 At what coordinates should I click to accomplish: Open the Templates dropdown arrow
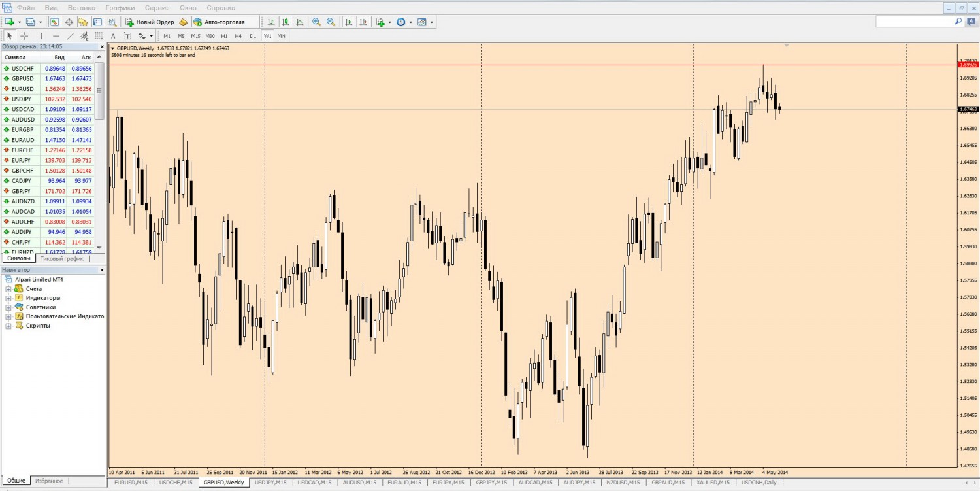click(x=432, y=22)
